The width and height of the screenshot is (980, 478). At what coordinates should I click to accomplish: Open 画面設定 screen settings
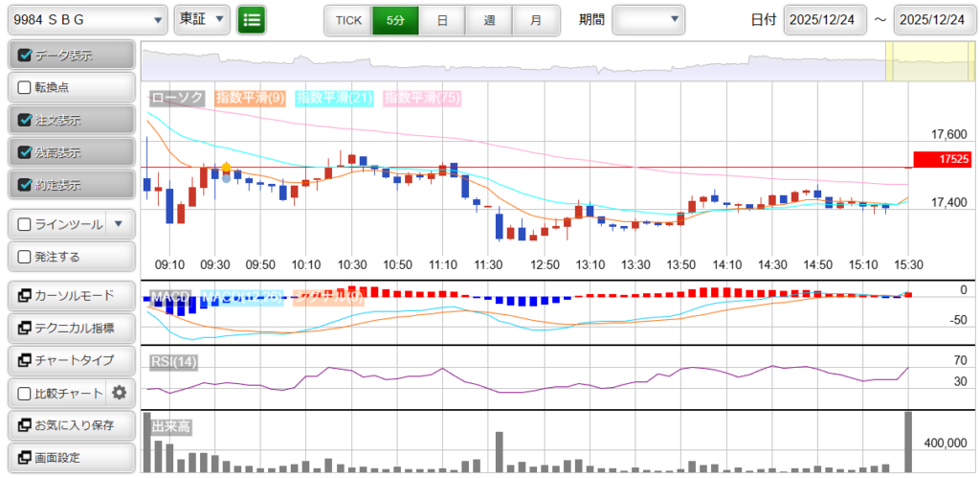[71, 458]
